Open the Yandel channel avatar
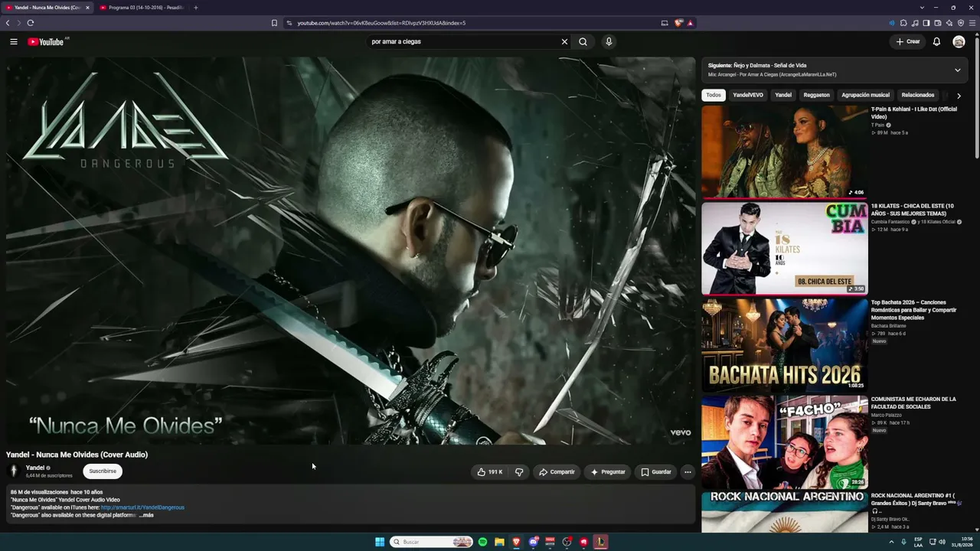Image resolution: width=980 pixels, height=551 pixels. coord(13,471)
